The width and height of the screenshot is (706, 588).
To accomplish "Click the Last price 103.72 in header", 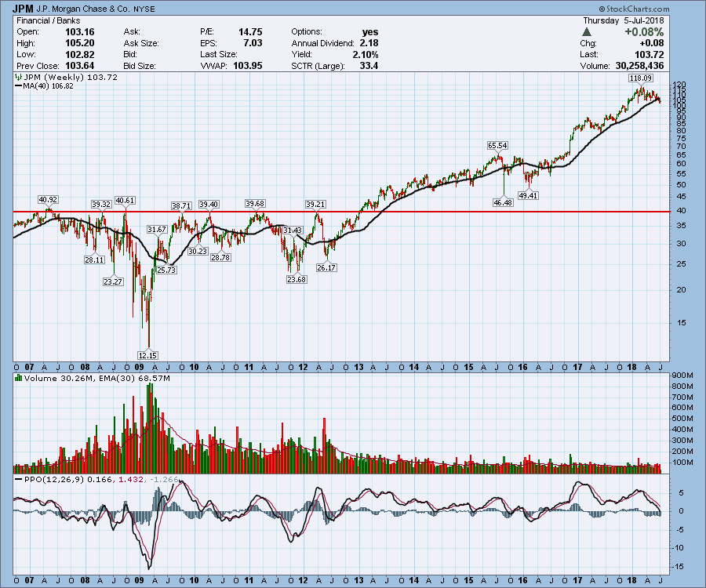I will pyautogui.click(x=649, y=54).
